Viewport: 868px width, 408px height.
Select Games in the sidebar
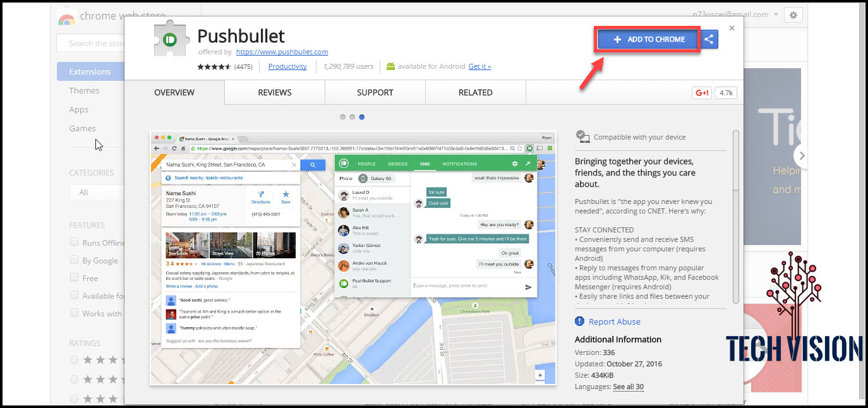(x=83, y=128)
